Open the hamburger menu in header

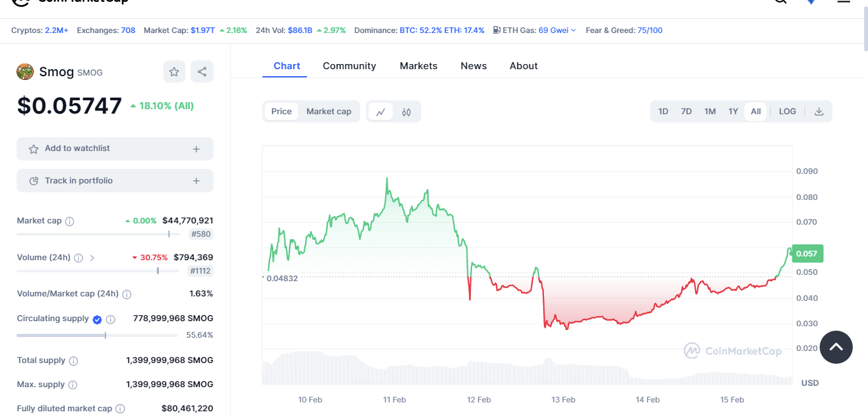point(843,1)
